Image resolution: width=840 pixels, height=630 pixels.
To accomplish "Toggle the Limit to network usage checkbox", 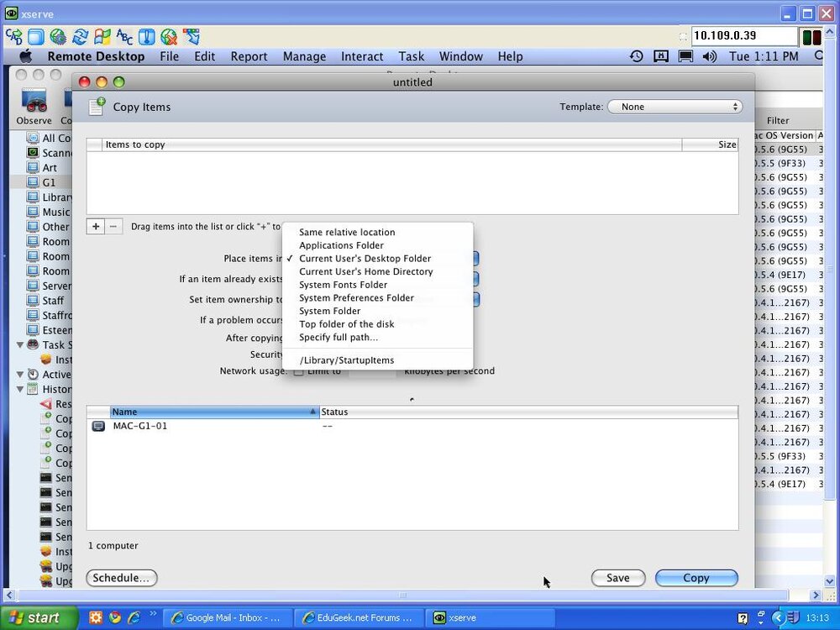I will point(299,371).
